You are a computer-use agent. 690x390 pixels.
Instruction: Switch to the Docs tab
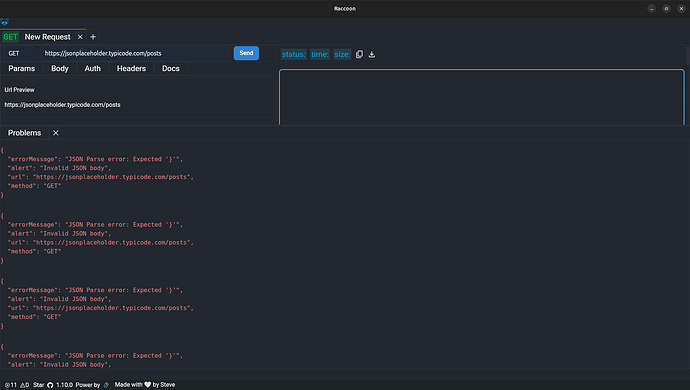(171, 69)
